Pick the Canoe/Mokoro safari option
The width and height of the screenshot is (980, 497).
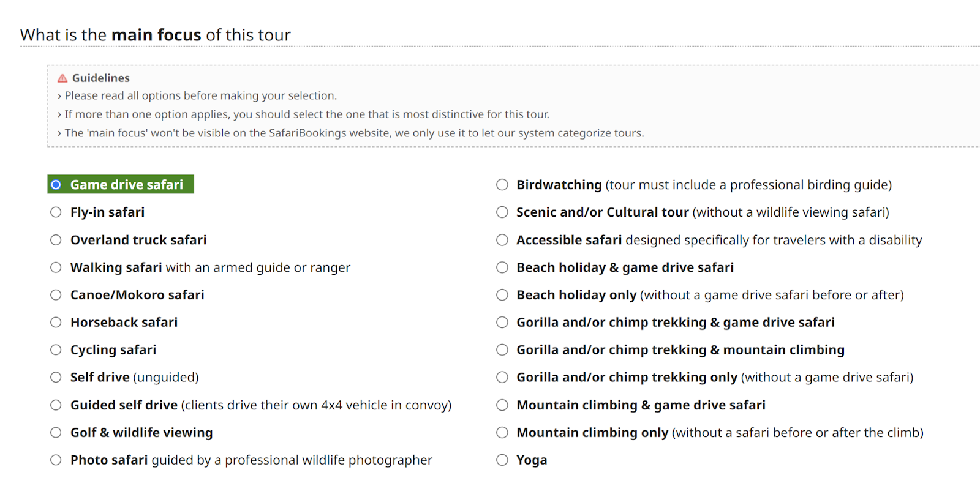click(x=56, y=295)
